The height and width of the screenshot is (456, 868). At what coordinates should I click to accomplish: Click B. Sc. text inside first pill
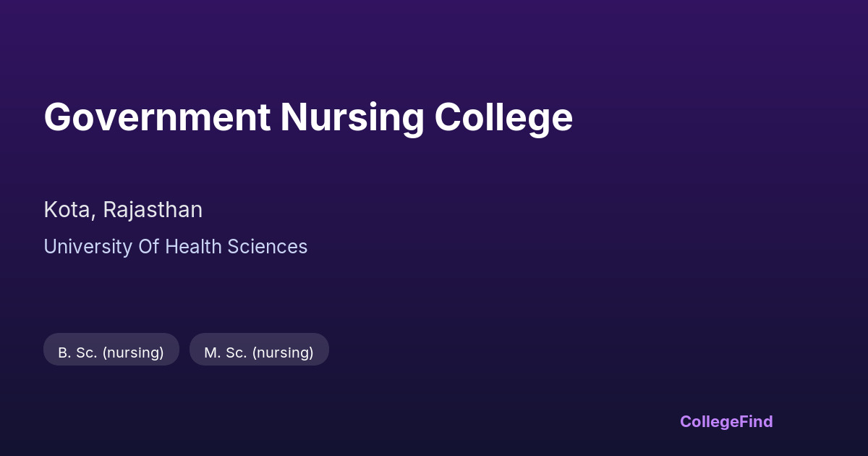pyautogui.click(x=77, y=352)
